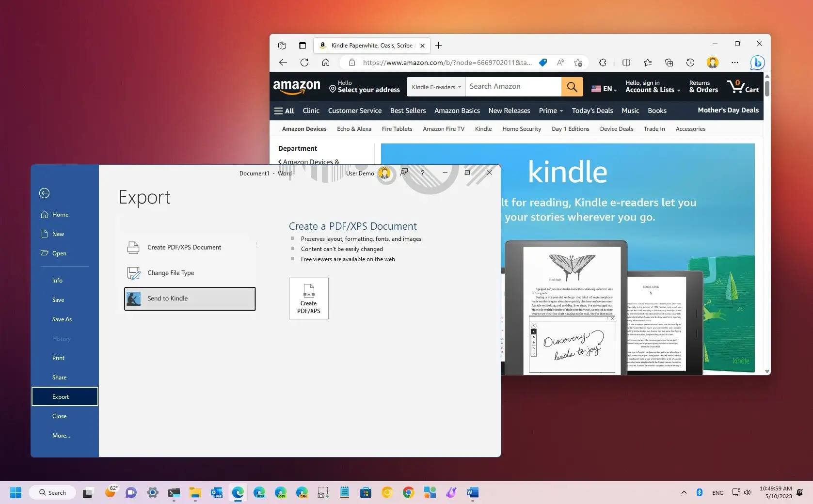Open the EN language selector dropdown

[x=603, y=88]
